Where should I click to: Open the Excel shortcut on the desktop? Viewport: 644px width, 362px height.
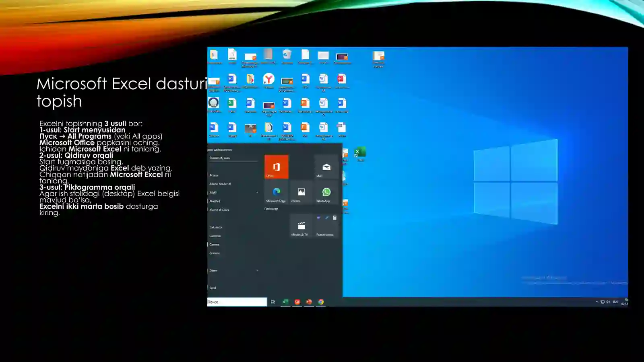click(x=360, y=154)
